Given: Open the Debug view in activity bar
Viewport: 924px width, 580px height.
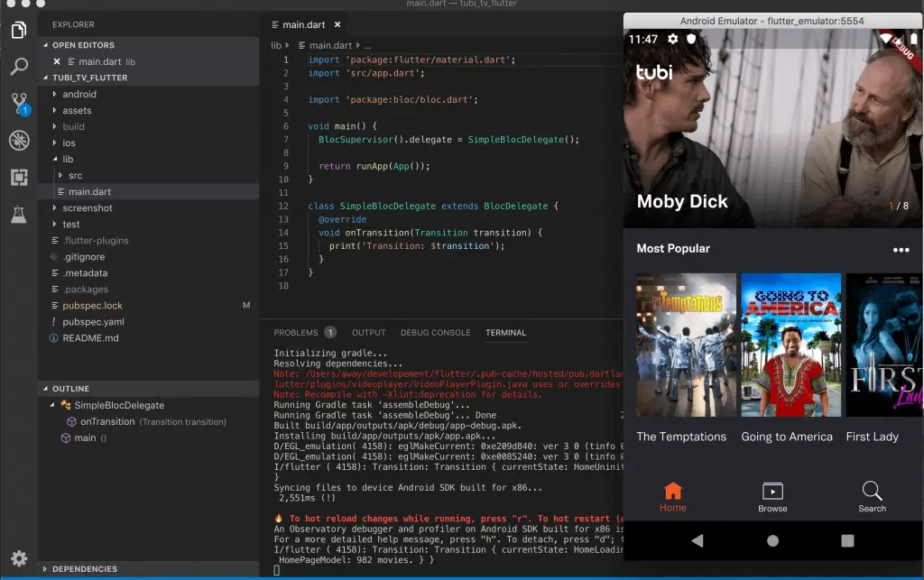Looking at the screenshot, I should click(x=19, y=140).
